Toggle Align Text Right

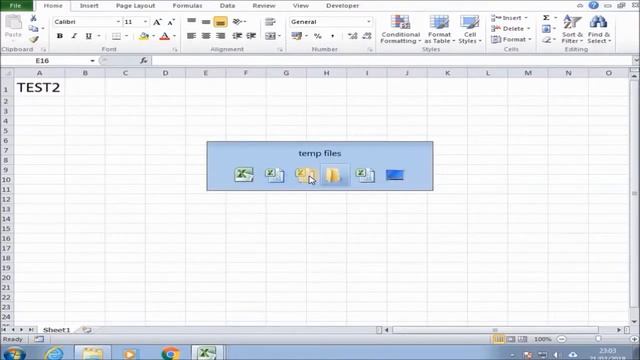click(220, 36)
